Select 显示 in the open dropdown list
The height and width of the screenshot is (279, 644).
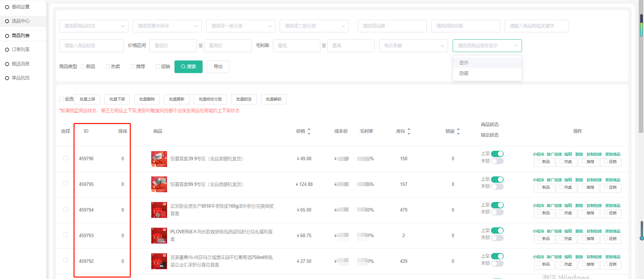point(464,63)
